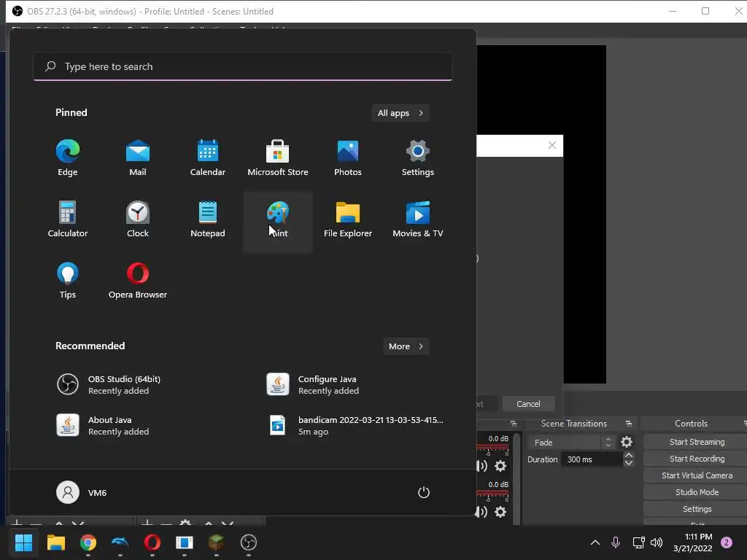Mute the upper audio mixer channel

[x=481, y=466]
